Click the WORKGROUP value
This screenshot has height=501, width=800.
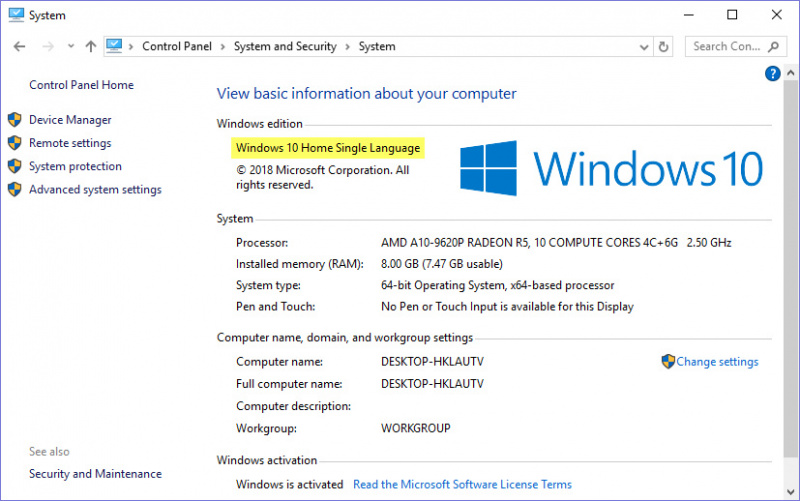(x=415, y=428)
